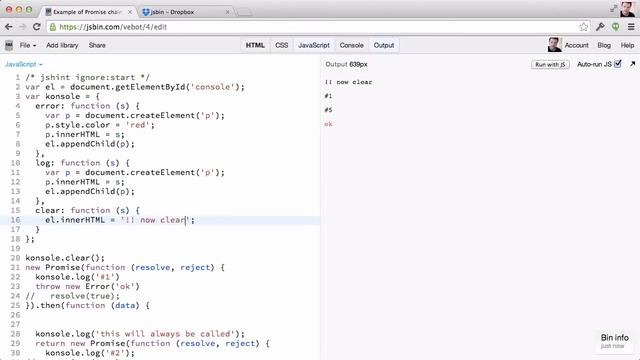The image size is (640, 360).
Task: Click line 28 'this will always be called'
Action: point(140,334)
